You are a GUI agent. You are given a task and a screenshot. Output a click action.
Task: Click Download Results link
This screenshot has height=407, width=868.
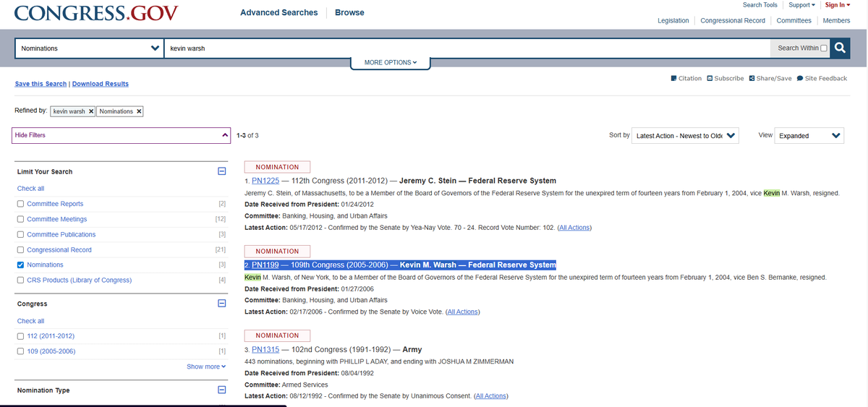(x=101, y=84)
